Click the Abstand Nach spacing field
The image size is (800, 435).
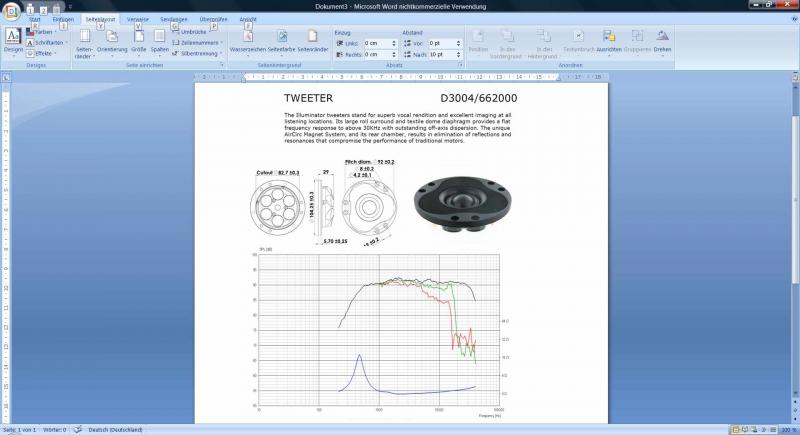click(x=442, y=54)
